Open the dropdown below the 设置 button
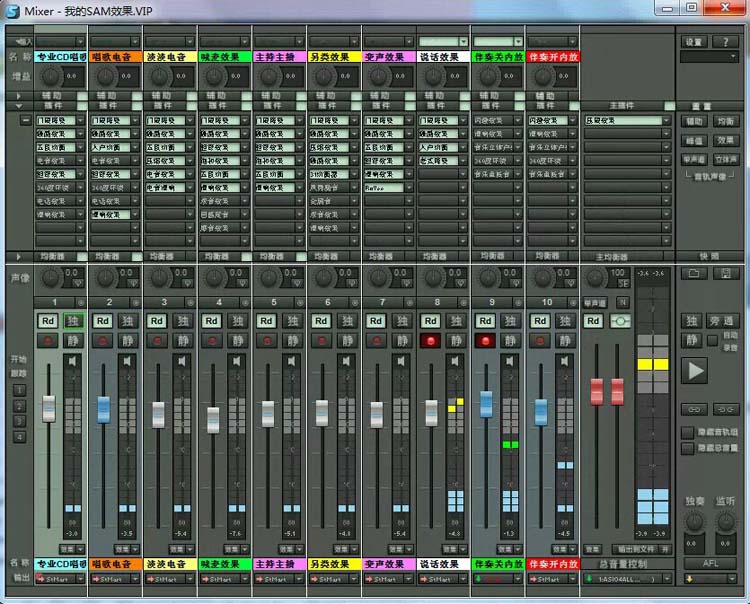This screenshot has height=604, width=750. tap(709, 57)
